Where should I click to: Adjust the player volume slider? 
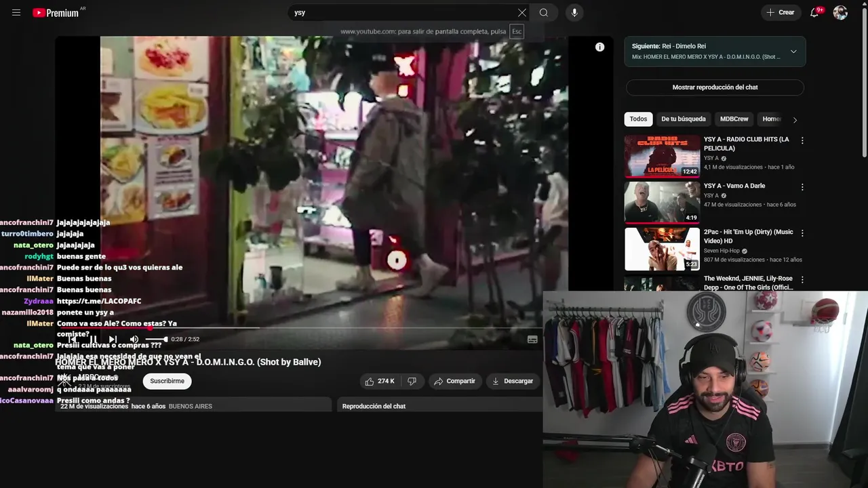pos(156,340)
